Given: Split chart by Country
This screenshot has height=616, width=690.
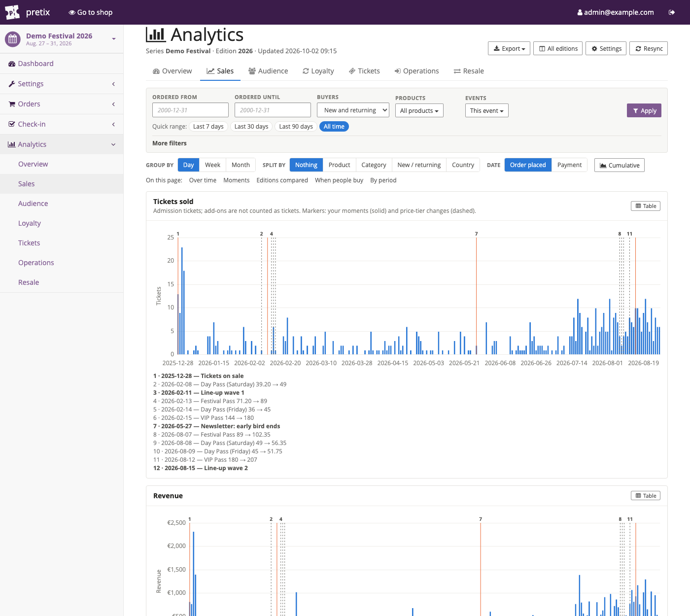Looking at the screenshot, I should (x=463, y=165).
